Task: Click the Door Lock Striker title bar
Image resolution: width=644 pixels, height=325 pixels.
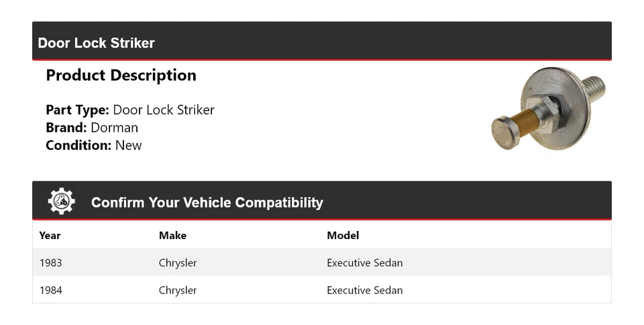Action: (97, 43)
